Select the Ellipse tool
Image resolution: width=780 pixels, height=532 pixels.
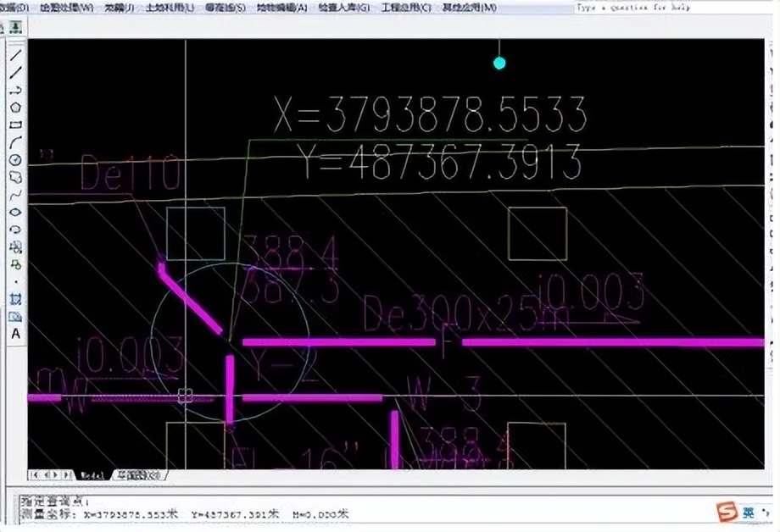click(x=15, y=212)
